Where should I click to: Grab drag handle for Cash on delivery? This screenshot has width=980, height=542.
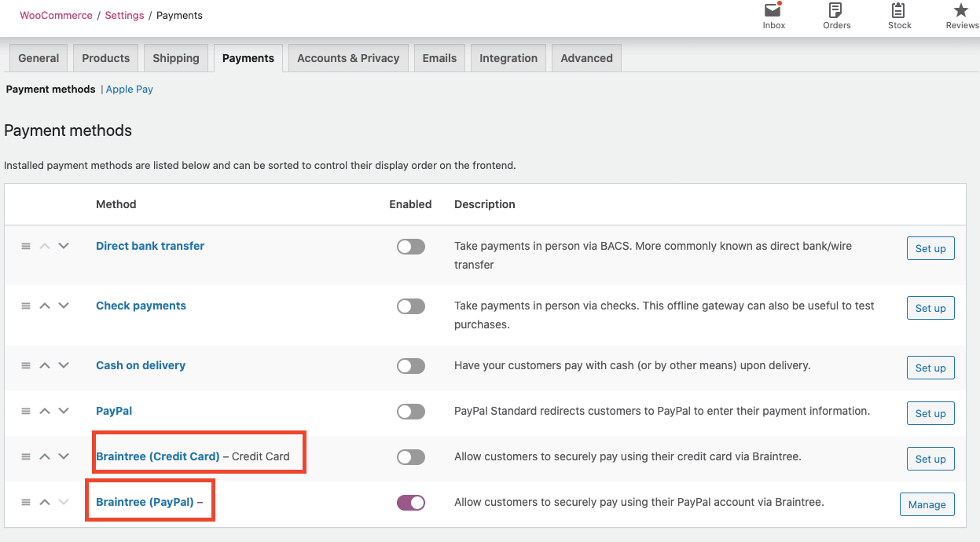tap(26, 365)
